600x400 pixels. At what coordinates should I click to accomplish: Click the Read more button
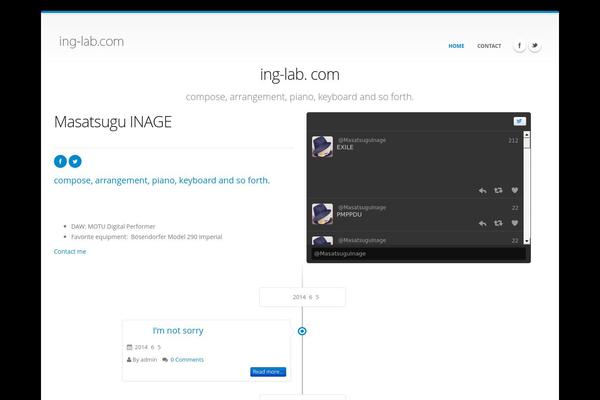pos(268,372)
